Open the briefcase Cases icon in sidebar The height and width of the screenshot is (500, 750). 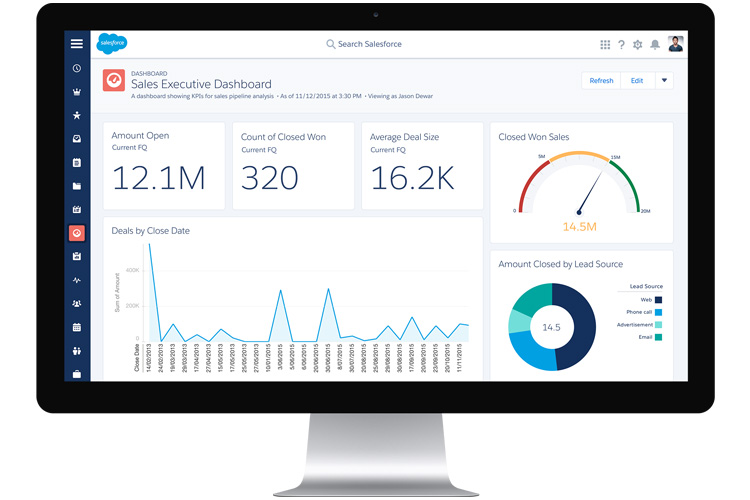77,374
